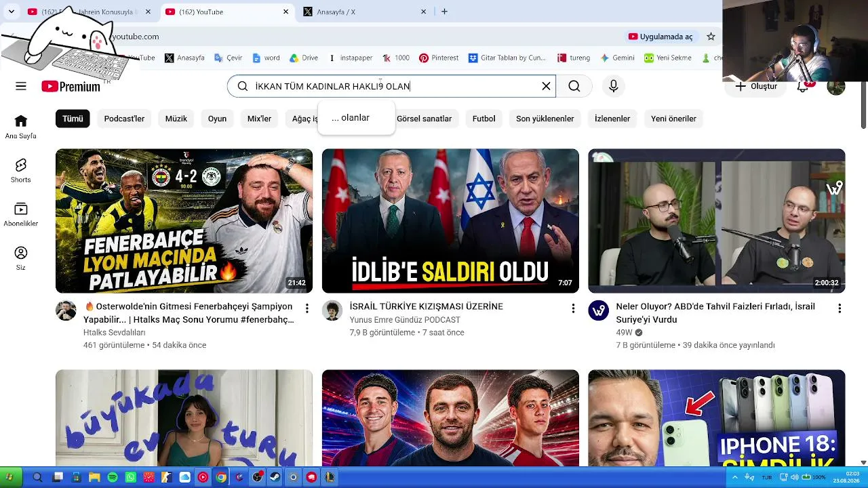868x488 pixels.
Task: Open Ana Sayfa in the sidebar
Action: point(21,127)
